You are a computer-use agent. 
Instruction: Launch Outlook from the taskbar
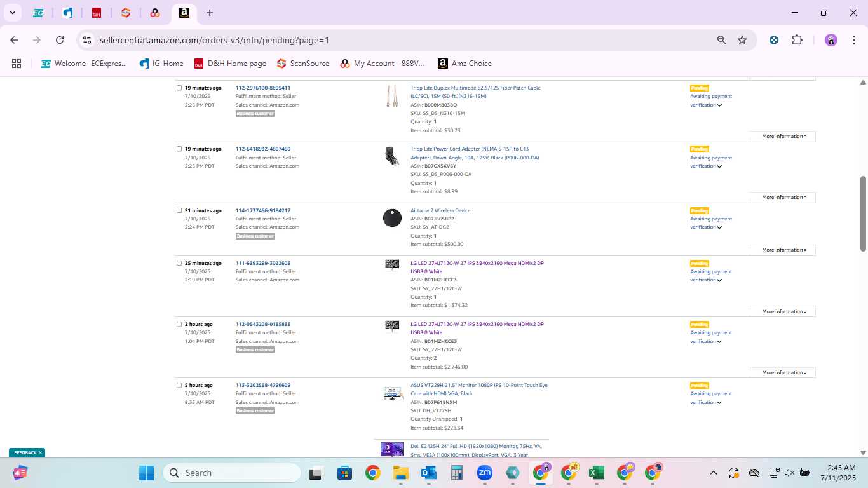click(x=428, y=473)
